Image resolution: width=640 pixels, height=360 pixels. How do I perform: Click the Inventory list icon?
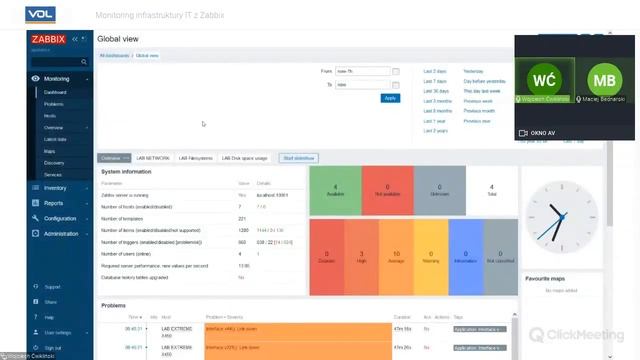click(36, 188)
